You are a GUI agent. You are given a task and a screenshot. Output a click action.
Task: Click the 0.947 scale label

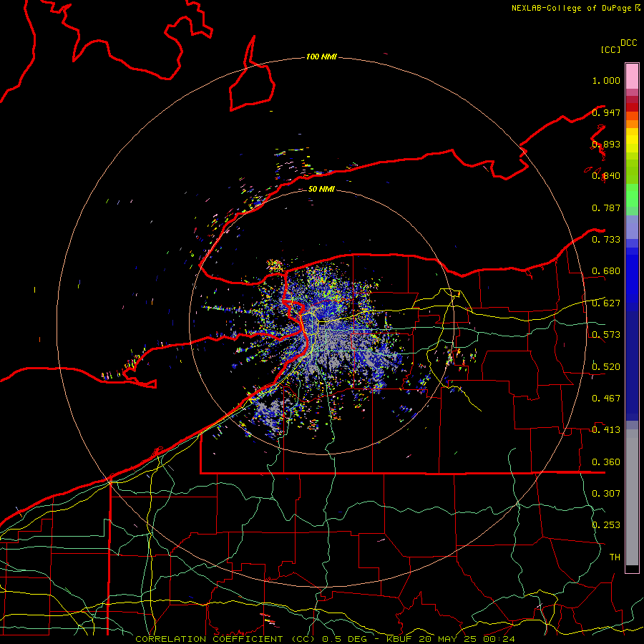(x=606, y=112)
